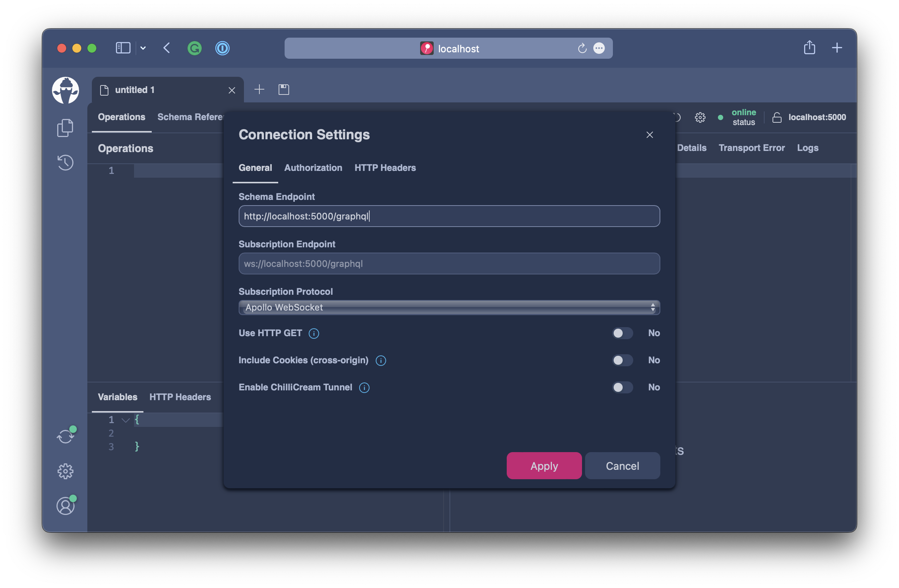Switch to the HTTP Headers tab

[x=385, y=168]
